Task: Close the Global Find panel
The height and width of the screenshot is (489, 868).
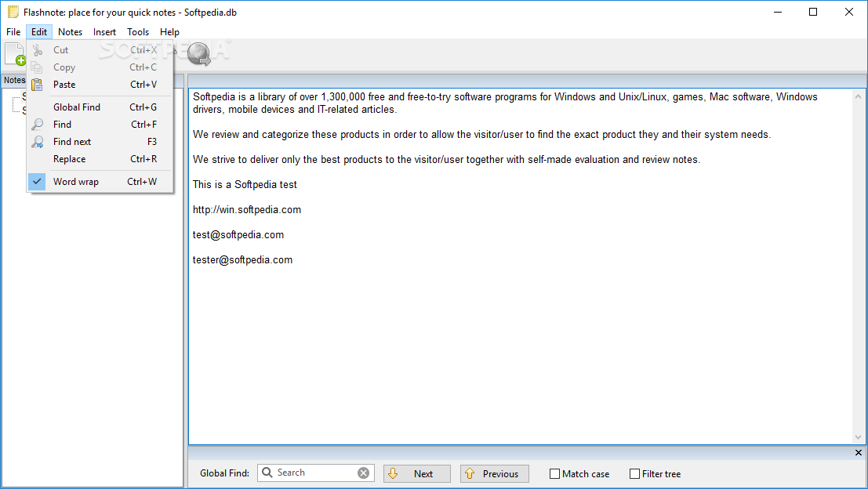Action: (x=858, y=452)
